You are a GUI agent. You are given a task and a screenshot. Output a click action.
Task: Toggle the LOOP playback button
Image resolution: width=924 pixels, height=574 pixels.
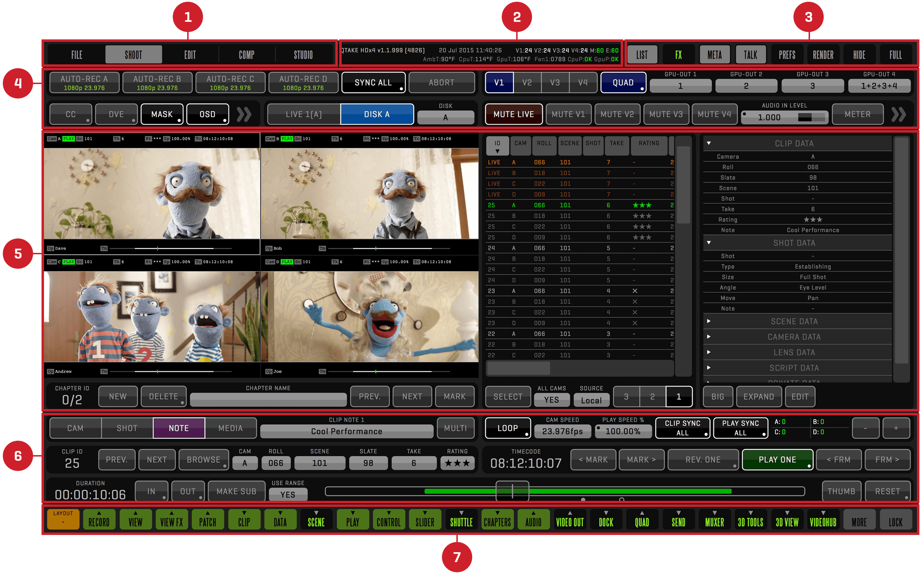(x=507, y=428)
